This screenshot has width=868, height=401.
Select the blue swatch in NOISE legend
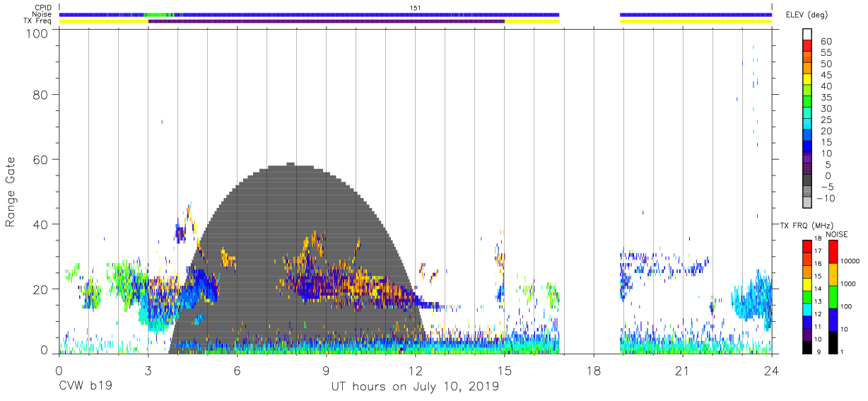pyautogui.click(x=832, y=319)
